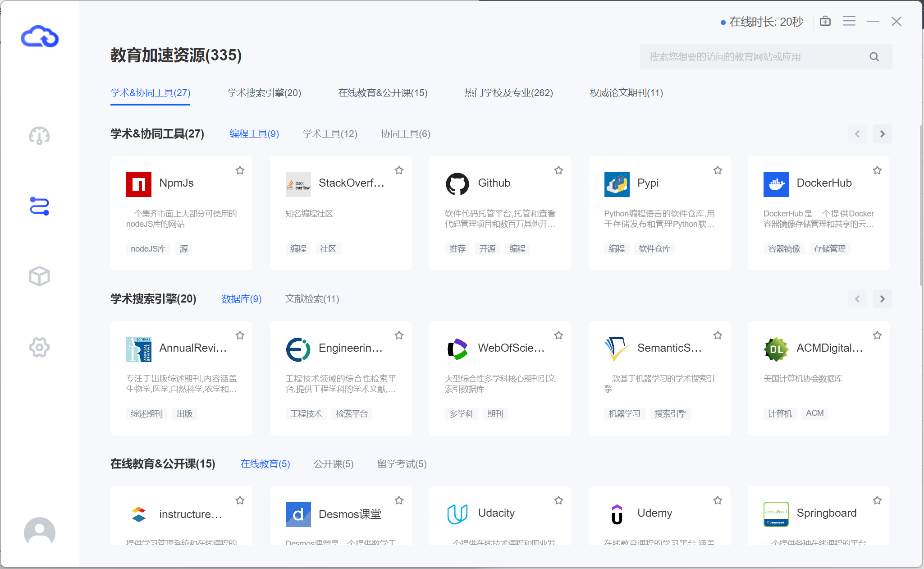Star the AnnualReviews card
The height and width of the screenshot is (569, 924).
tap(240, 335)
